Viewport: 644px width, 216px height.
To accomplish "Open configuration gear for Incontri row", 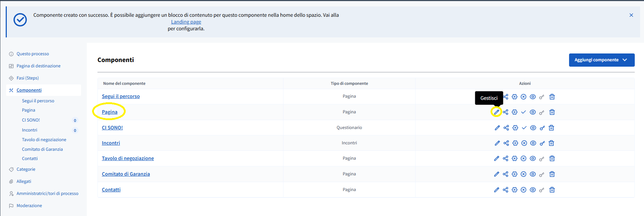I will (x=515, y=143).
